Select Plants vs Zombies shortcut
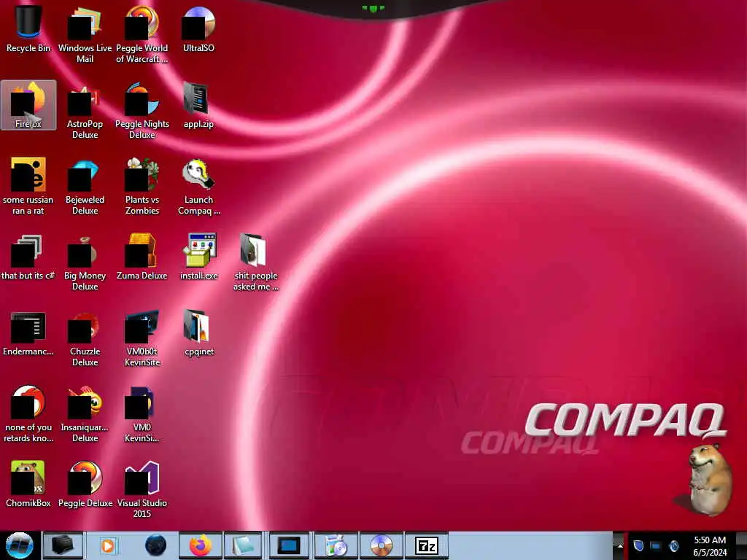The width and height of the screenshot is (747, 560). click(142, 187)
